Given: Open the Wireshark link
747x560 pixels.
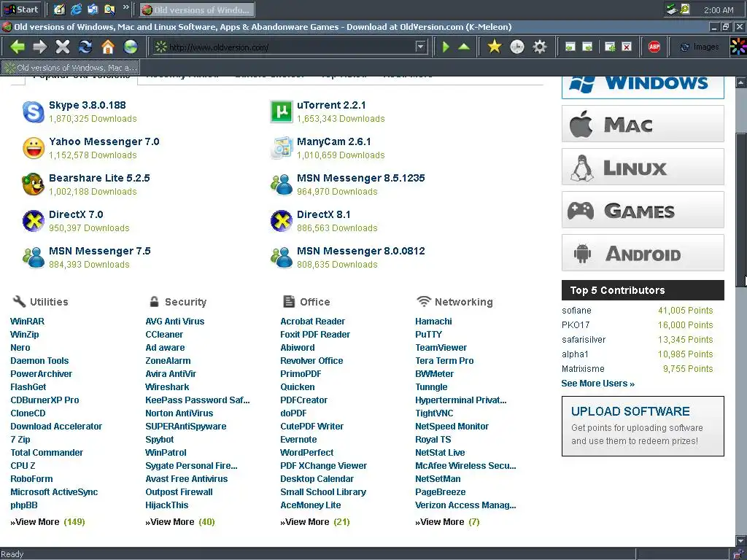Looking at the screenshot, I should [x=167, y=387].
